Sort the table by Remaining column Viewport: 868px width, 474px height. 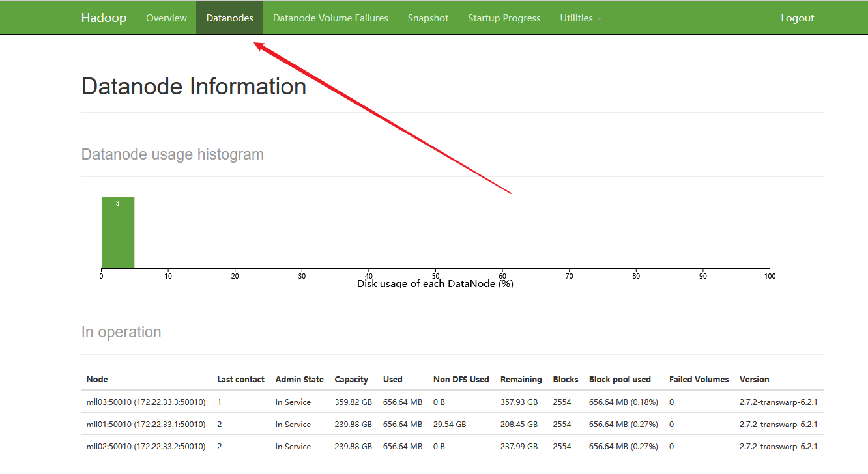(x=521, y=379)
